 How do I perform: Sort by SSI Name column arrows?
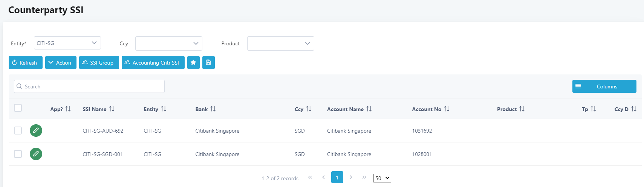pos(112,109)
